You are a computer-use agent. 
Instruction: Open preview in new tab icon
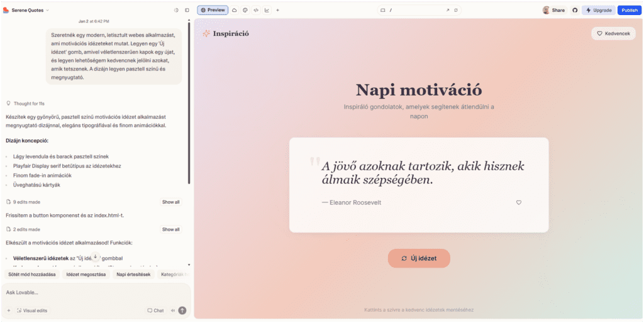point(448,10)
